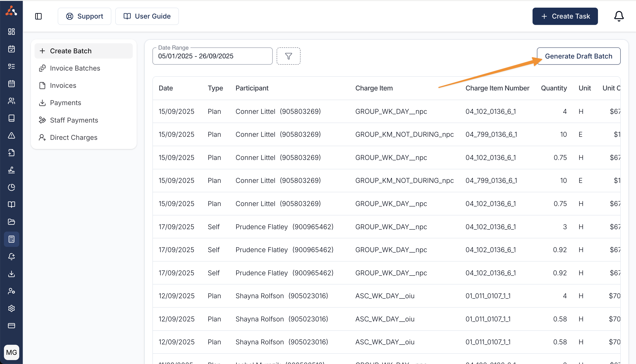Screen dimensions: 636x364
Task: Open the Invoice Batches menu item
Action: (x=75, y=68)
